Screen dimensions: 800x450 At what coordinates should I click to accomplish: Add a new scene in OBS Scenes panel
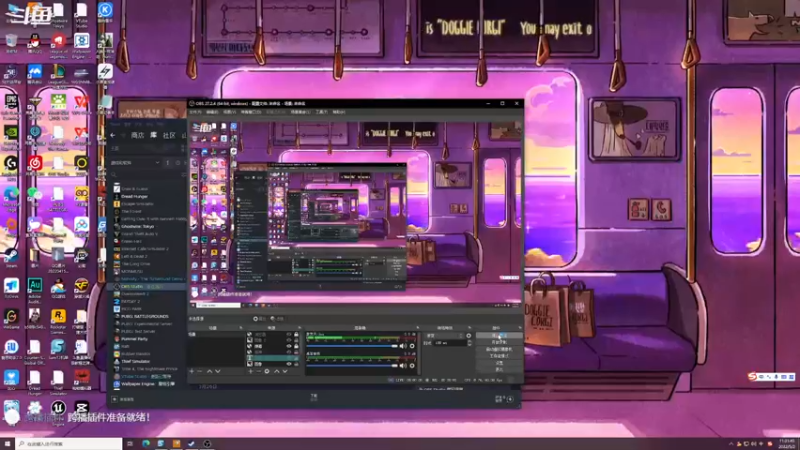192,371
